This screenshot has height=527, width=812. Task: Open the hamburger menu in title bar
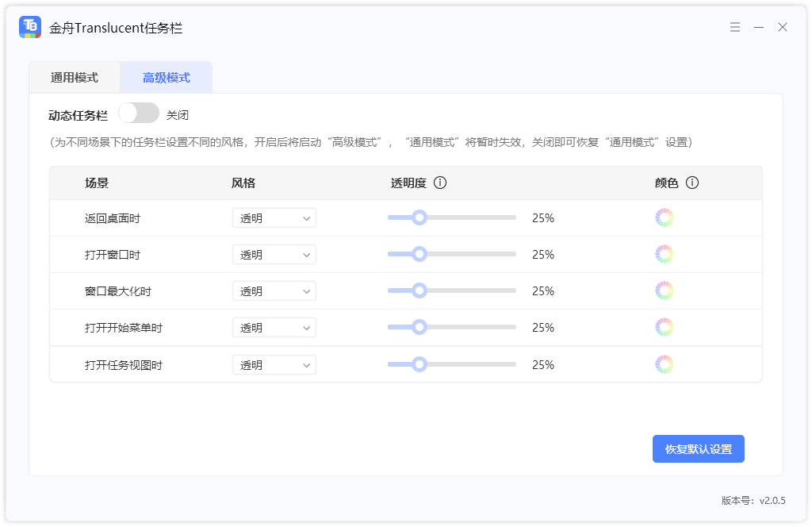point(735,27)
